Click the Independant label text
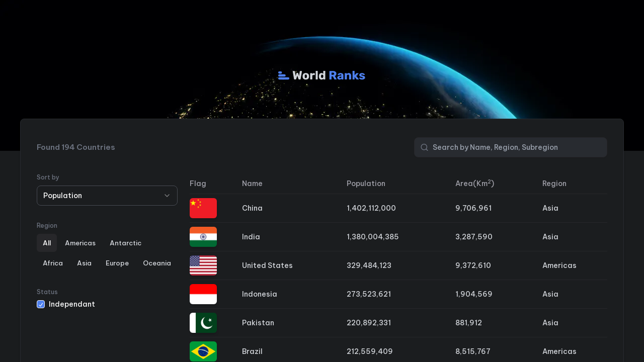The width and height of the screenshot is (644, 362). [72, 304]
